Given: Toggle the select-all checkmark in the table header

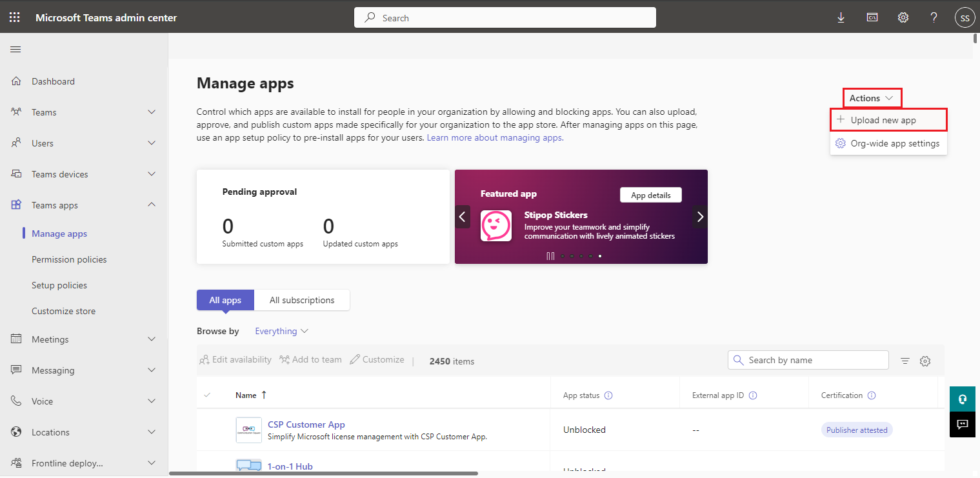Looking at the screenshot, I should pyautogui.click(x=207, y=395).
